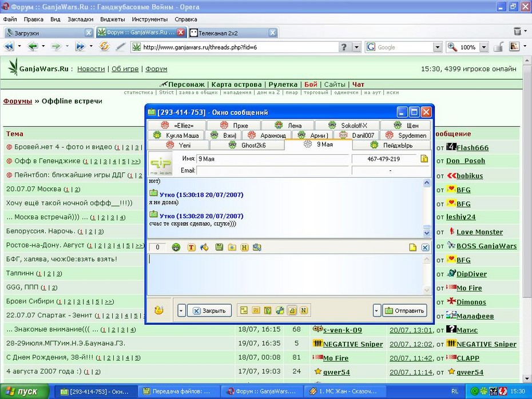532x399 pixels.
Task: Click the blue X clear icon above input
Action: click(x=425, y=248)
